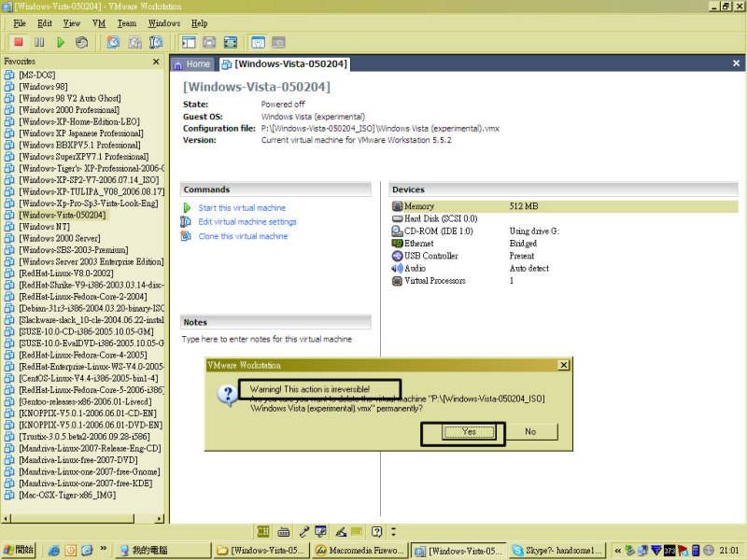Click the Revert to snapshot toolbar icon
The width and height of the screenshot is (747, 560).
(x=134, y=42)
